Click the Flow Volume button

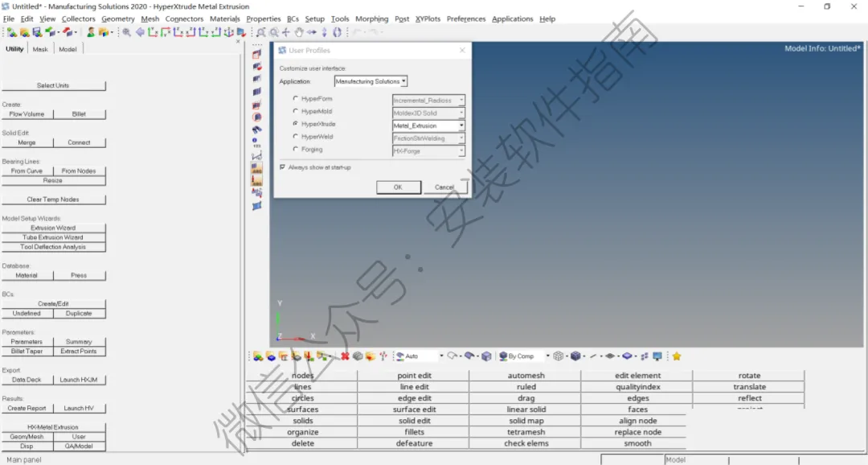coord(27,114)
